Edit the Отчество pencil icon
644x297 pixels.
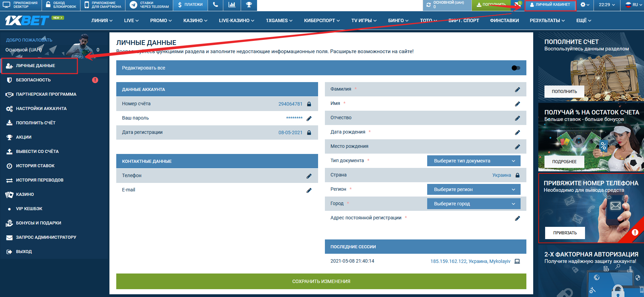(517, 118)
